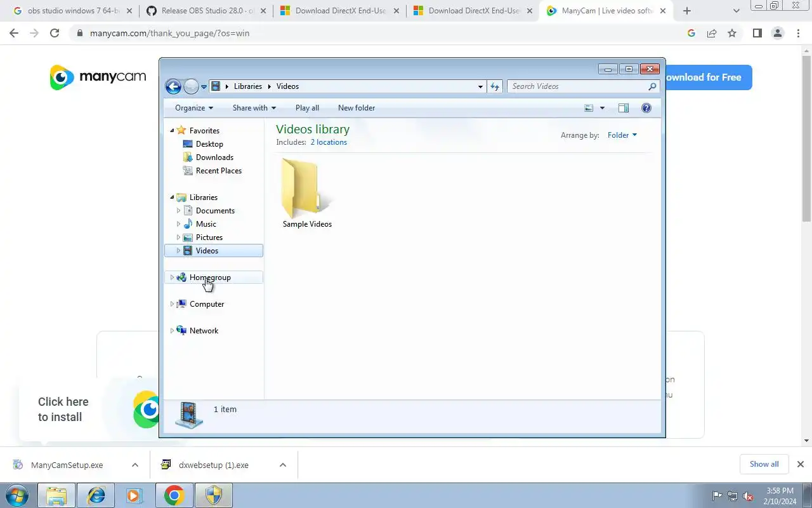The height and width of the screenshot is (508, 812).
Task: Click the Chrome new tab plus button
Action: [686, 11]
